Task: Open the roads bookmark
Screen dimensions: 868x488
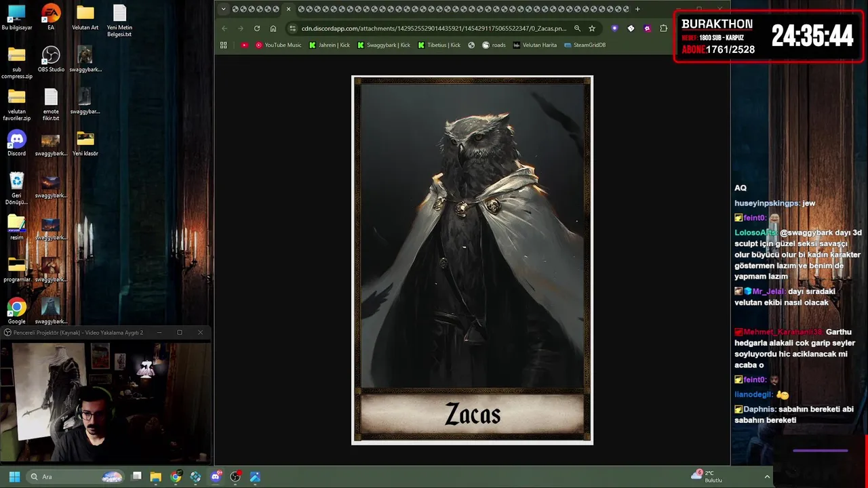Action: click(494, 45)
